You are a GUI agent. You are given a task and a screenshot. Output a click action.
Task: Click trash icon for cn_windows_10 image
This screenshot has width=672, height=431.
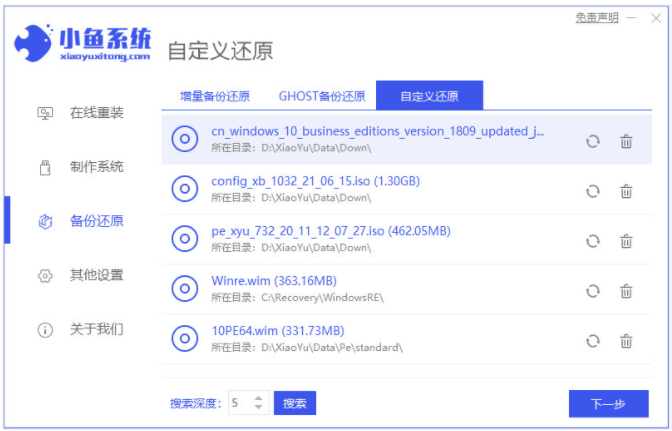[626, 141]
